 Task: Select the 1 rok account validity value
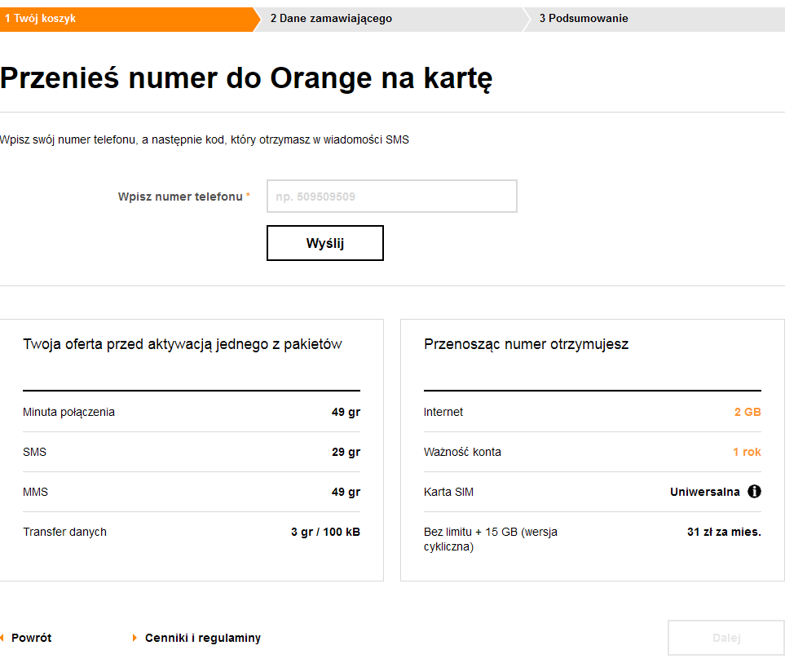tap(747, 452)
